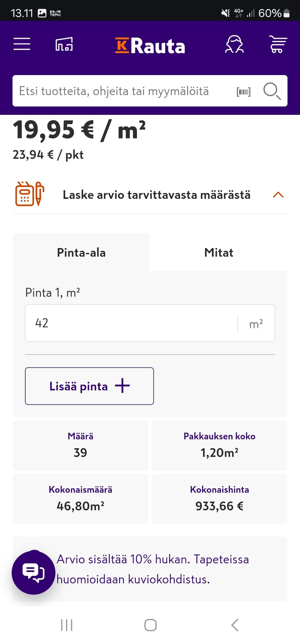Open the customer account icon

click(234, 44)
